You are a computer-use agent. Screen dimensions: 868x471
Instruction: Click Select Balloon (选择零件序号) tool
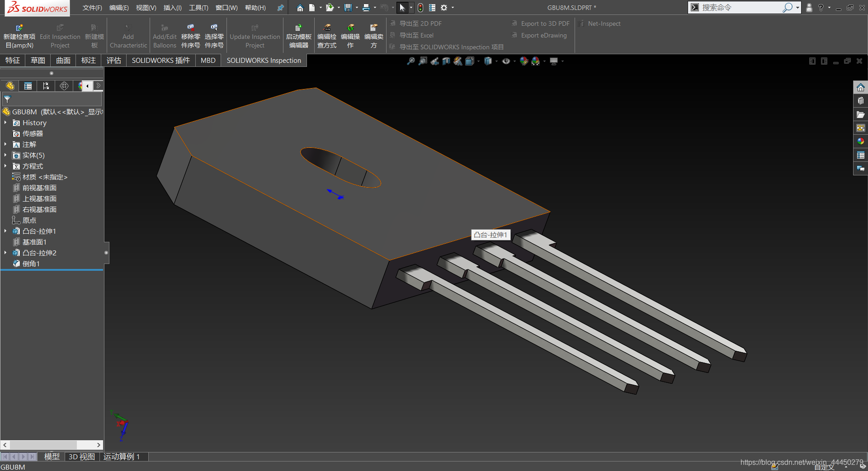click(214, 36)
